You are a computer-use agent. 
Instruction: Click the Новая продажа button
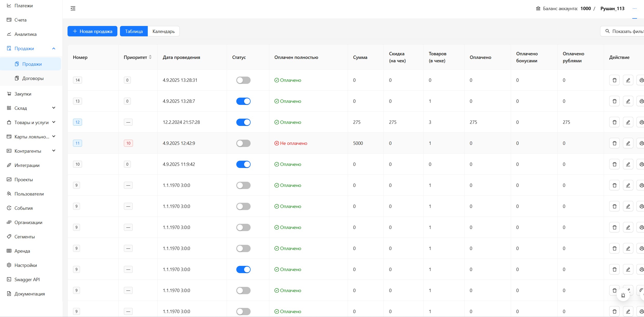tap(92, 31)
